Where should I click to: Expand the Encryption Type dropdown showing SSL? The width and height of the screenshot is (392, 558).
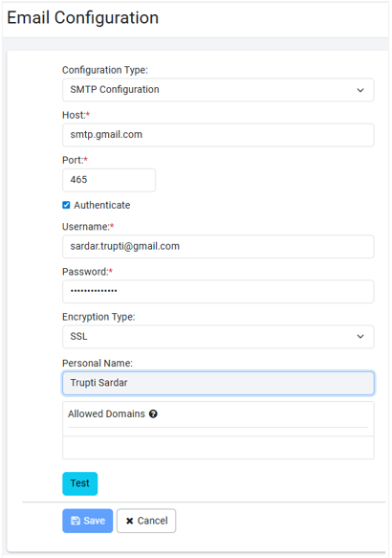pyautogui.click(x=218, y=337)
